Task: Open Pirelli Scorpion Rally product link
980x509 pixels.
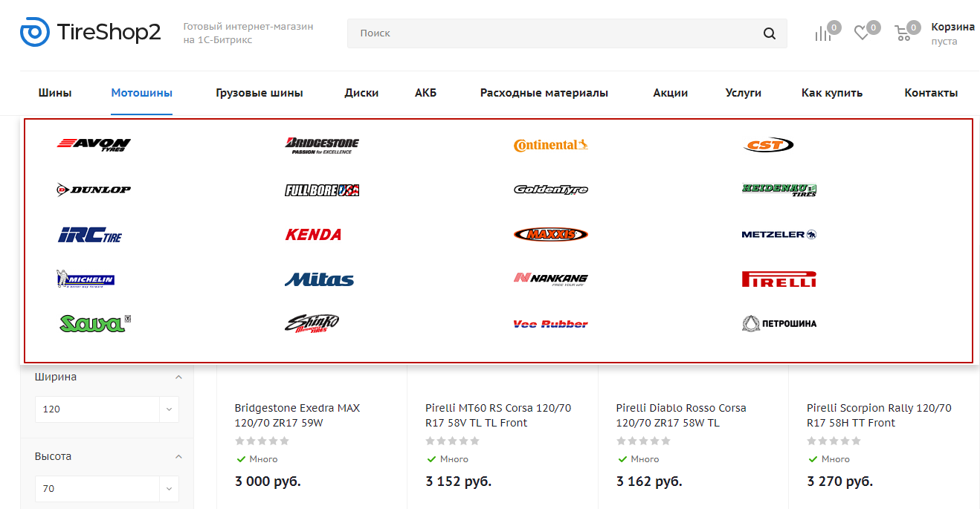Action: pyautogui.click(x=879, y=415)
